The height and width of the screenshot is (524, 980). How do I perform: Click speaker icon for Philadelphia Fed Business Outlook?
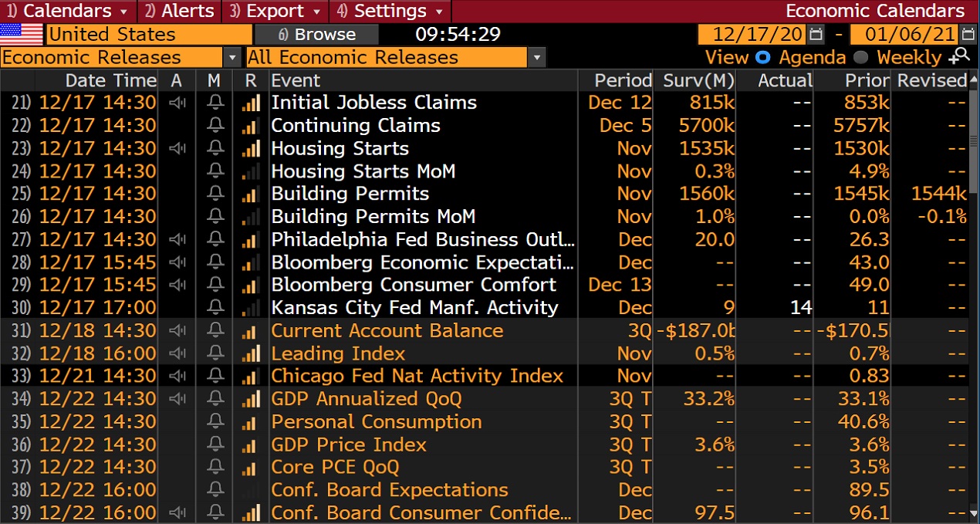click(177, 239)
